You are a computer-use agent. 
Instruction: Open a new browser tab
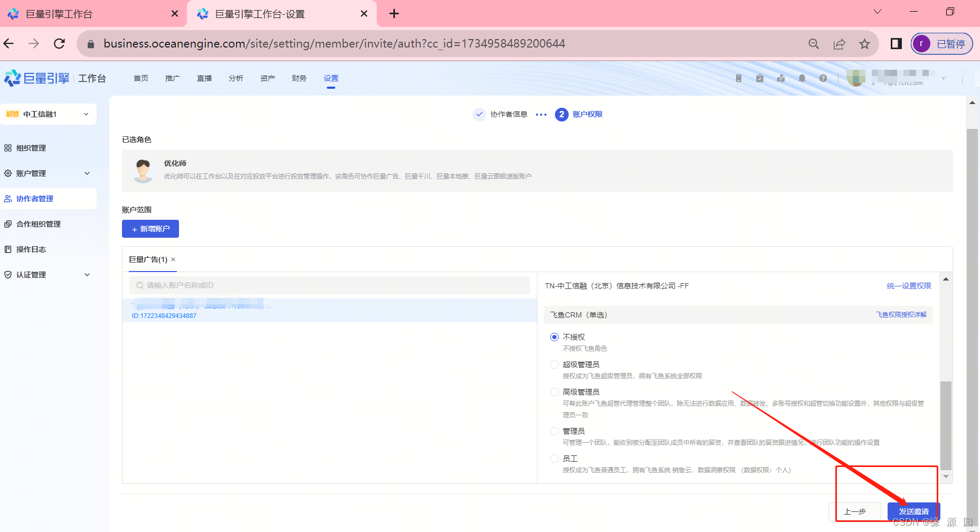tap(394, 14)
